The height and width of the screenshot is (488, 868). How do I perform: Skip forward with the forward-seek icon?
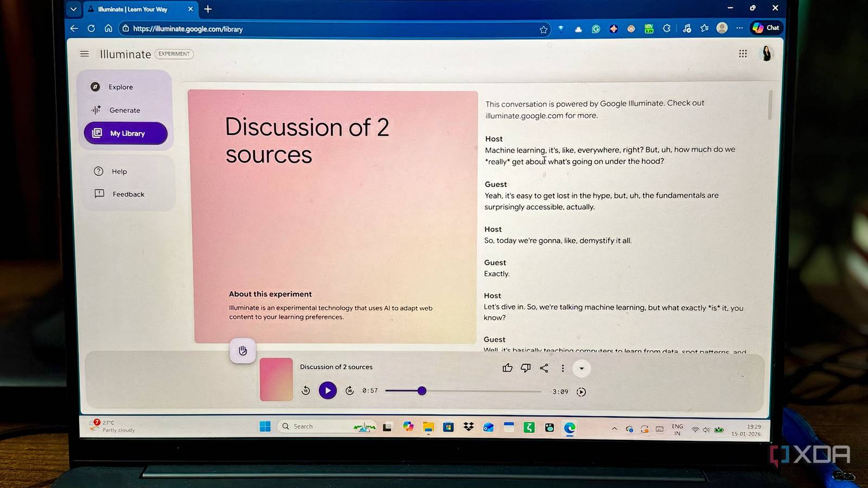(x=350, y=390)
